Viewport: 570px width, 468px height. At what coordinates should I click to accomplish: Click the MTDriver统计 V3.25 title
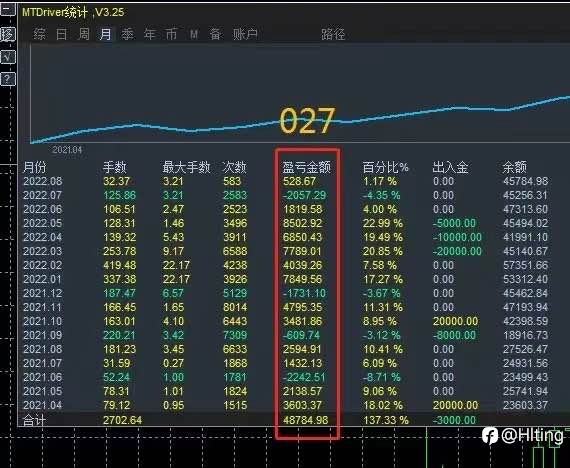73,12
